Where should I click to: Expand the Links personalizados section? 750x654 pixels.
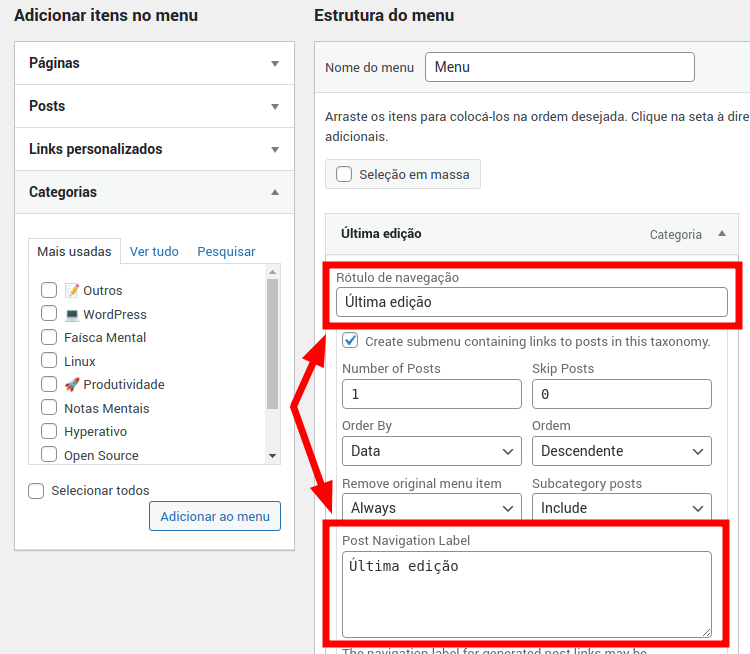[x=275, y=149]
